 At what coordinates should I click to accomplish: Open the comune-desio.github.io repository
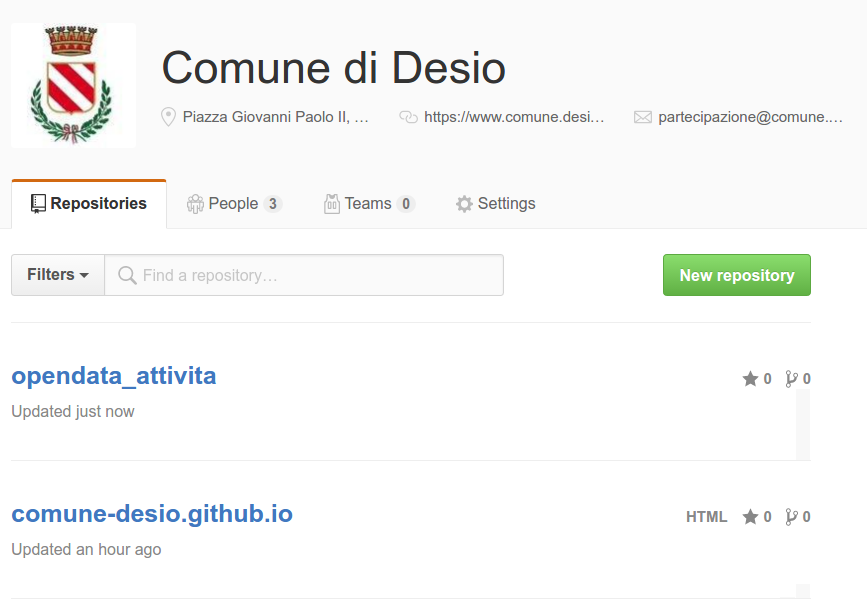click(x=152, y=514)
